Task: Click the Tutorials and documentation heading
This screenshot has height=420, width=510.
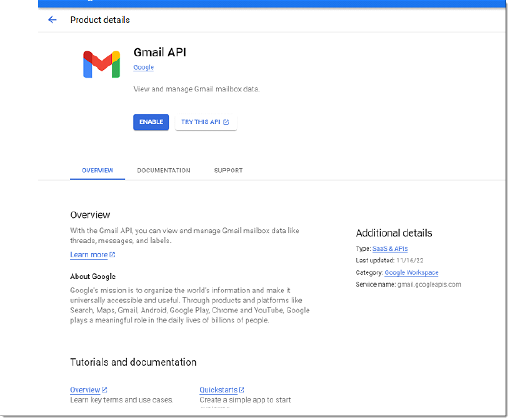Action: pyautogui.click(x=133, y=362)
